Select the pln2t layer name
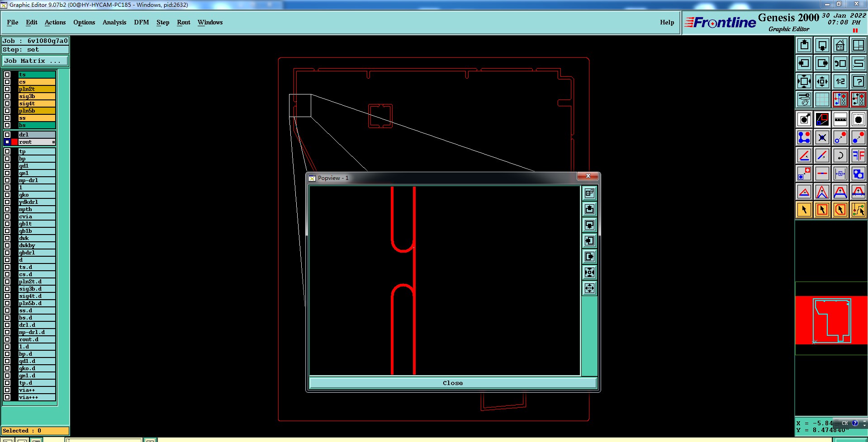Viewport: 868px width, 442px height. (x=37, y=89)
